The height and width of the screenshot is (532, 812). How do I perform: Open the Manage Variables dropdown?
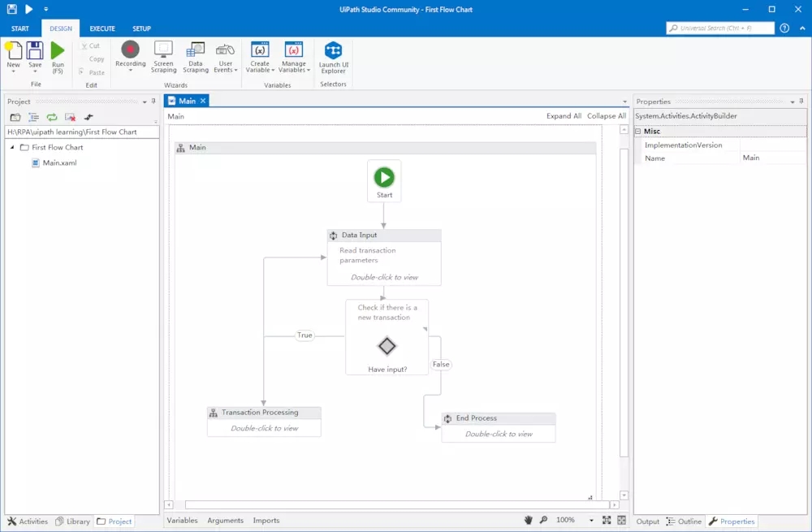(294, 57)
